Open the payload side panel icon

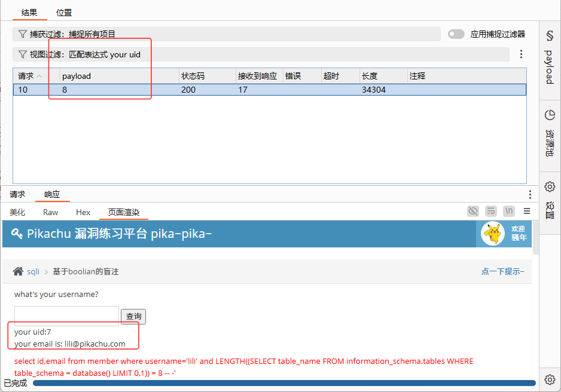[x=550, y=36]
